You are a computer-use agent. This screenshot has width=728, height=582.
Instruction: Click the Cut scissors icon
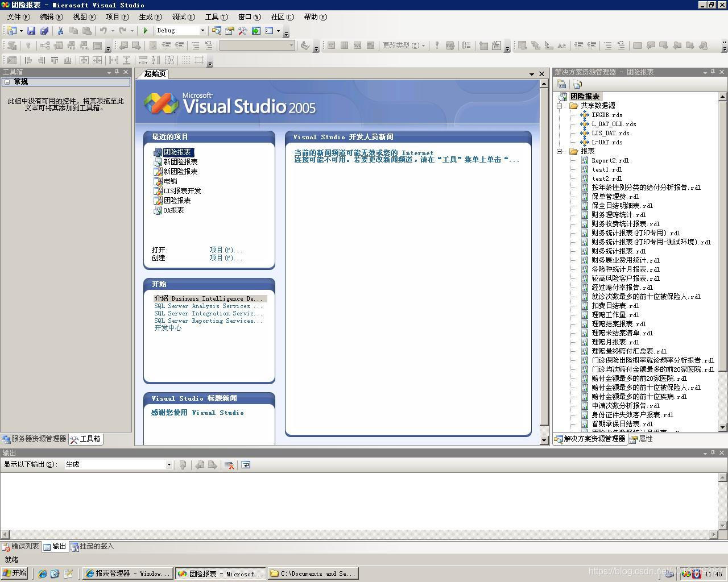point(60,31)
